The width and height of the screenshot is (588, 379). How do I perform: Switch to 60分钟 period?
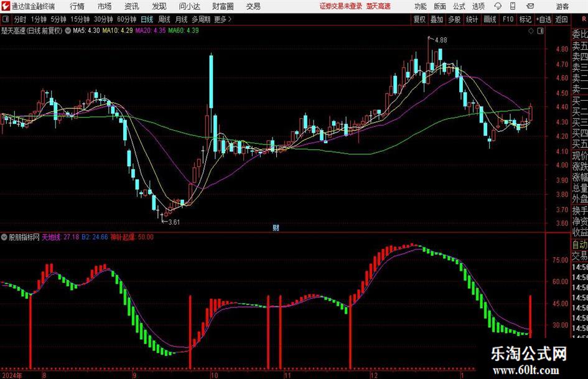[126, 19]
